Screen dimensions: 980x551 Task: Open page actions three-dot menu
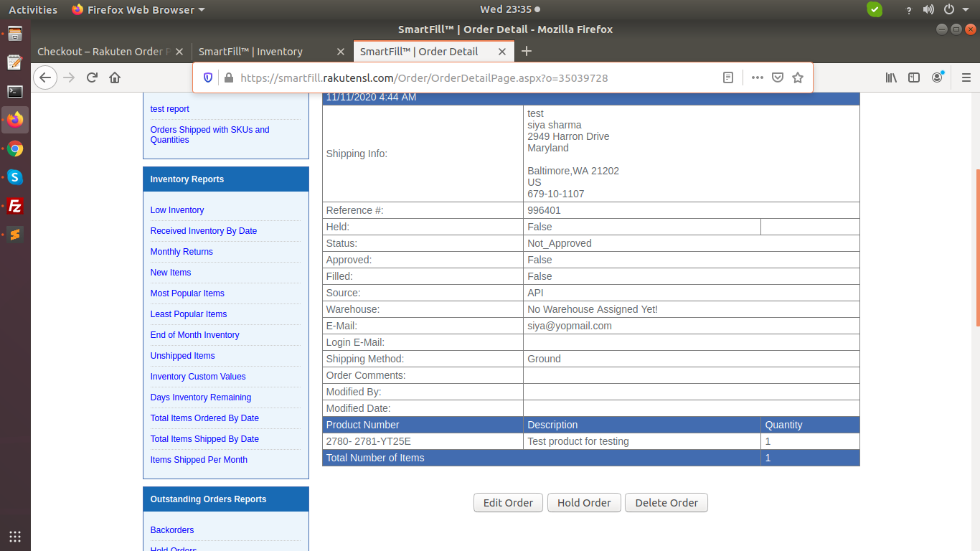tap(758, 77)
